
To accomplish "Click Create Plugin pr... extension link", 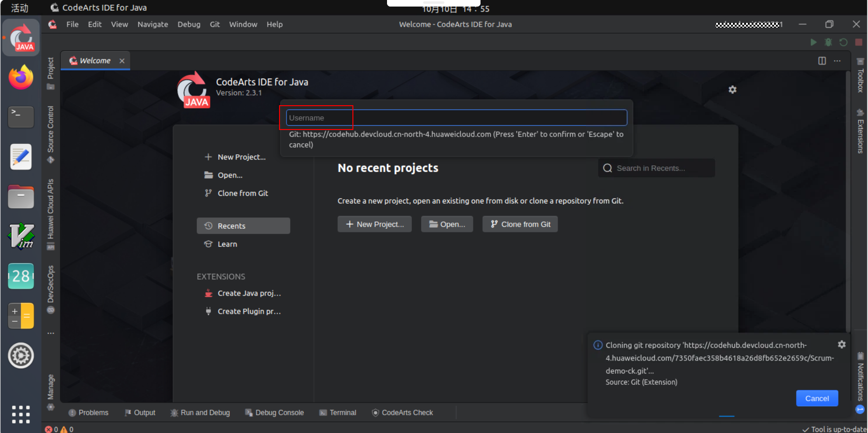I will coord(243,311).
